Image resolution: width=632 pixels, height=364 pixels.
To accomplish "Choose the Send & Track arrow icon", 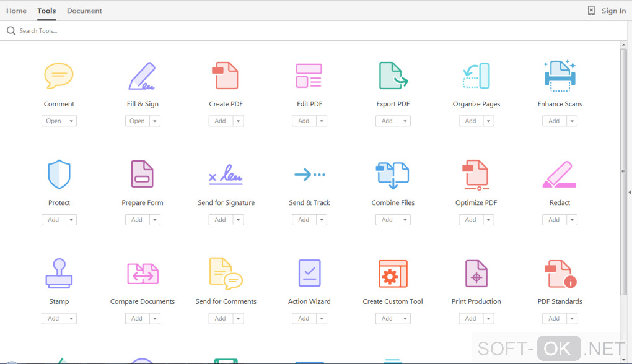I will click(310, 175).
